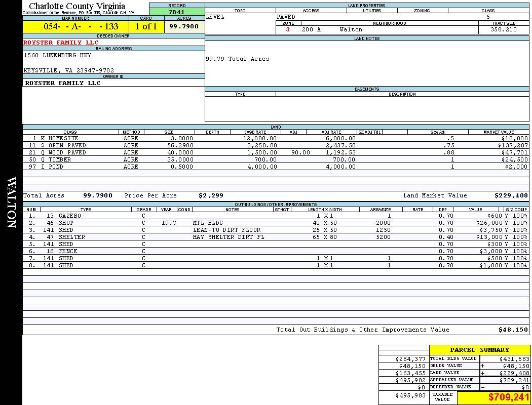Screen dimensions: 532x405
Task: Select the bold owner ID name
Action: pos(63,83)
